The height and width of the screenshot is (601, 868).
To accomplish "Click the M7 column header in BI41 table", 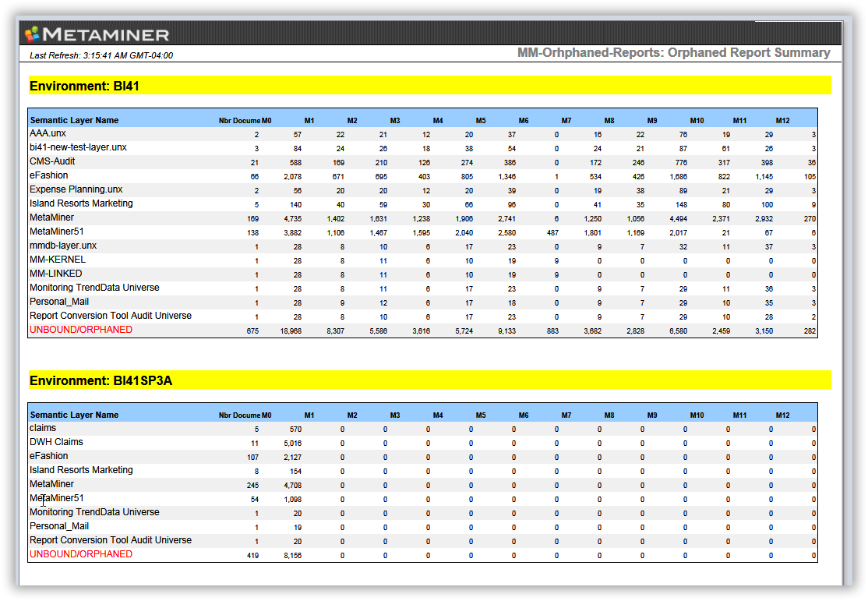I will (566, 121).
